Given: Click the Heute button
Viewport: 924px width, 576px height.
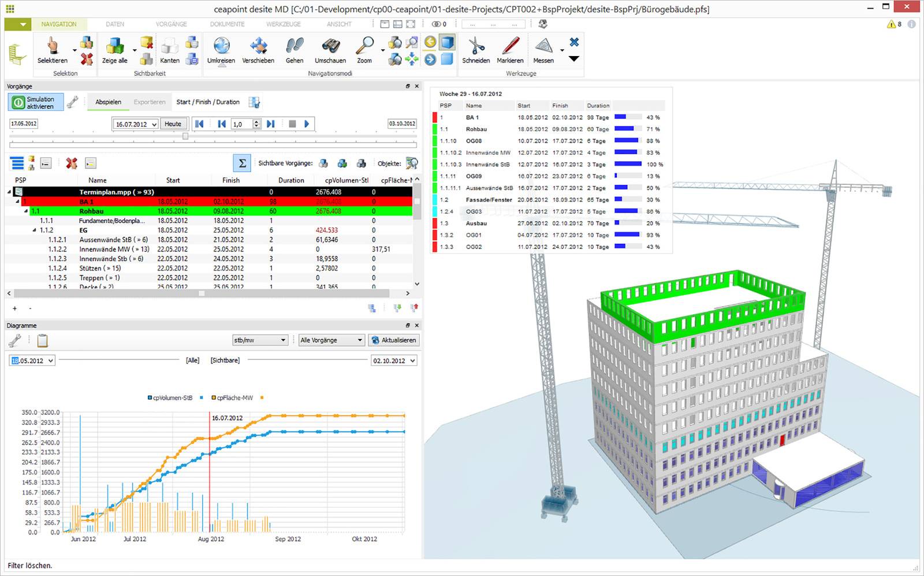Looking at the screenshot, I should (174, 123).
